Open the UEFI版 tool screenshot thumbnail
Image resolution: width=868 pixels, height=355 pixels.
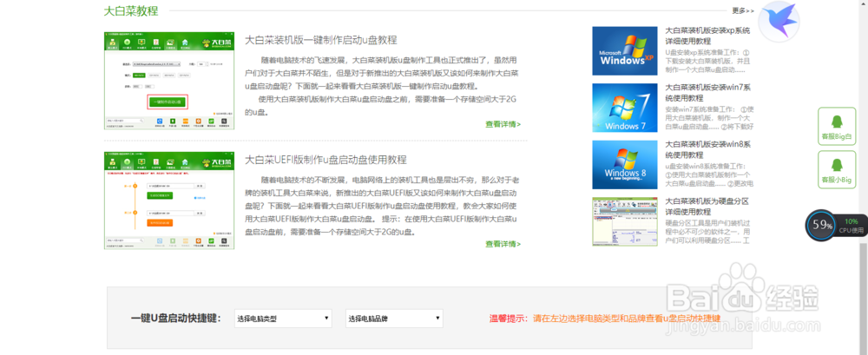point(169,200)
